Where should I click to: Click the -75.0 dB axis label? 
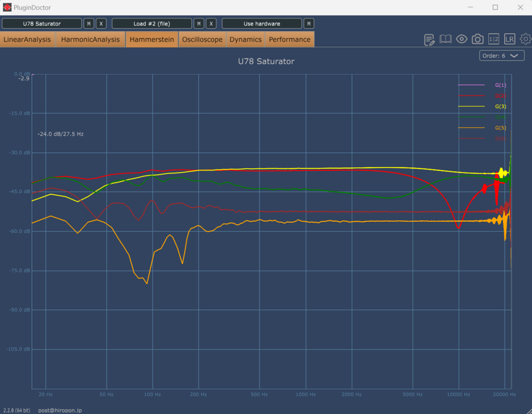tap(20, 271)
